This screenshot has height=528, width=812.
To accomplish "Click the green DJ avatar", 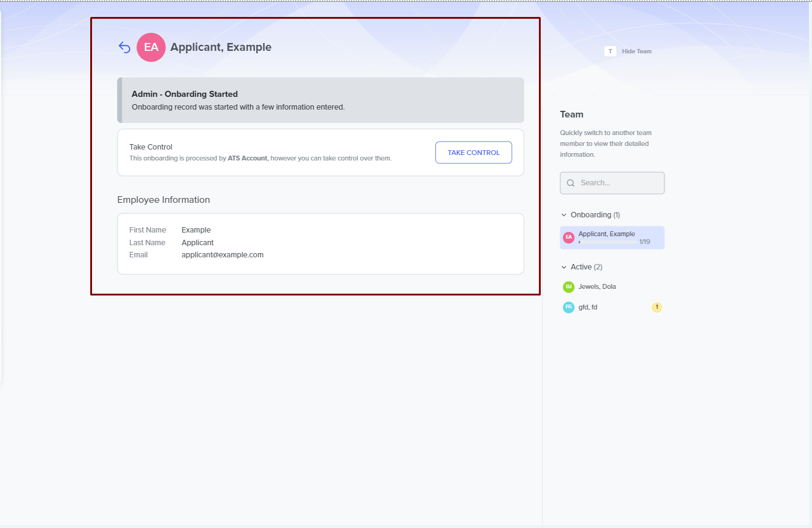I will tap(568, 287).
